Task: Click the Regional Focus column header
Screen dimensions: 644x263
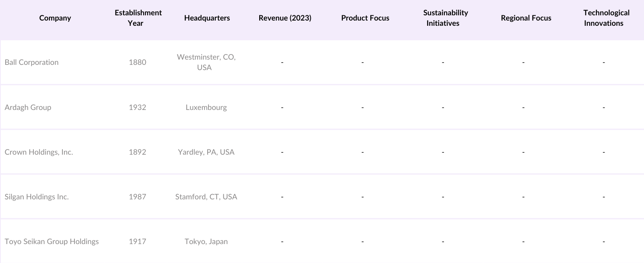Action: click(526, 18)
